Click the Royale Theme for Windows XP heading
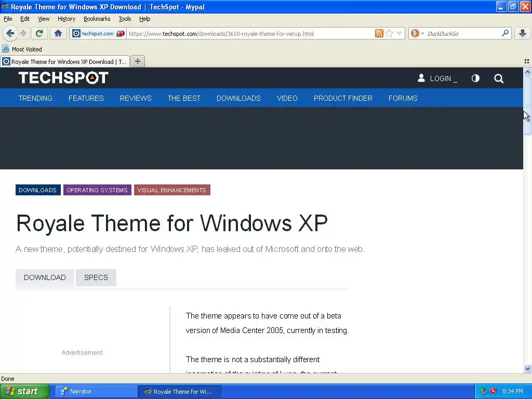Viewport: 532px width, 399px height. click(171, 223)
